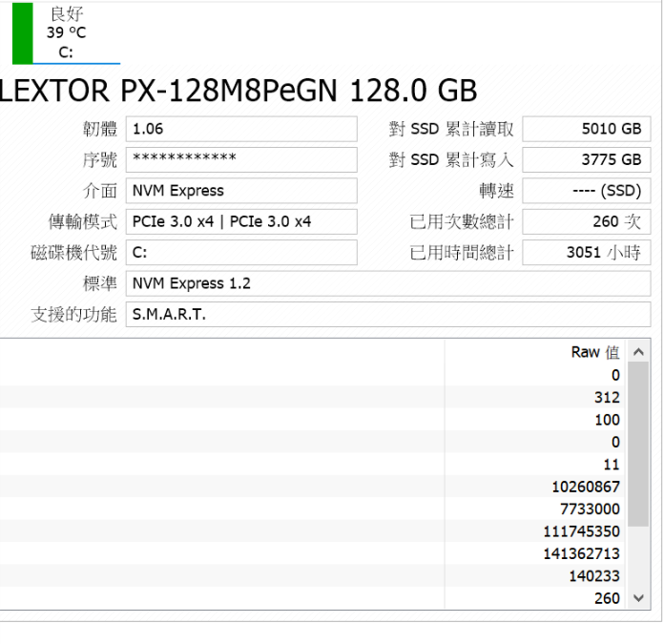Click the 已用次數總計 label
This screenshot has height=644, width=664.
(x=462, y=222)
